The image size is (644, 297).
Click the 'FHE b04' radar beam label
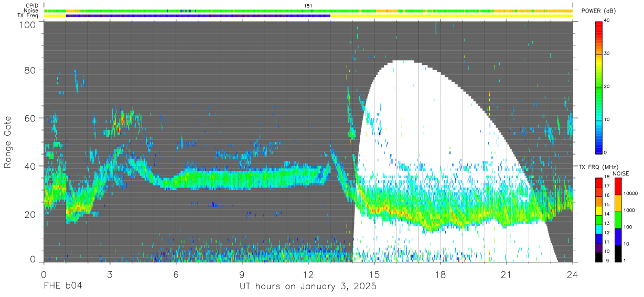62,287
